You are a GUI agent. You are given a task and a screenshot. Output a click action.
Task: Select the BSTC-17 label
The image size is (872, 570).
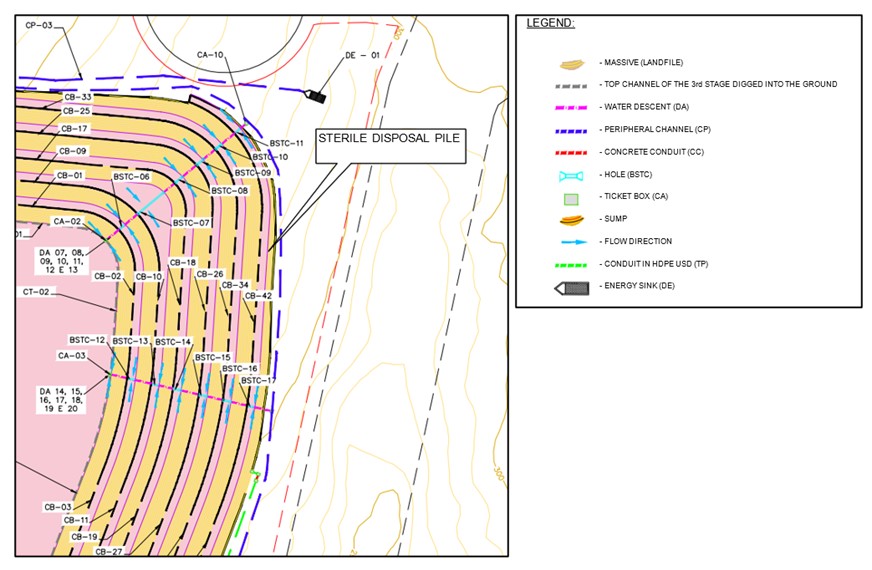click(258, 380)
